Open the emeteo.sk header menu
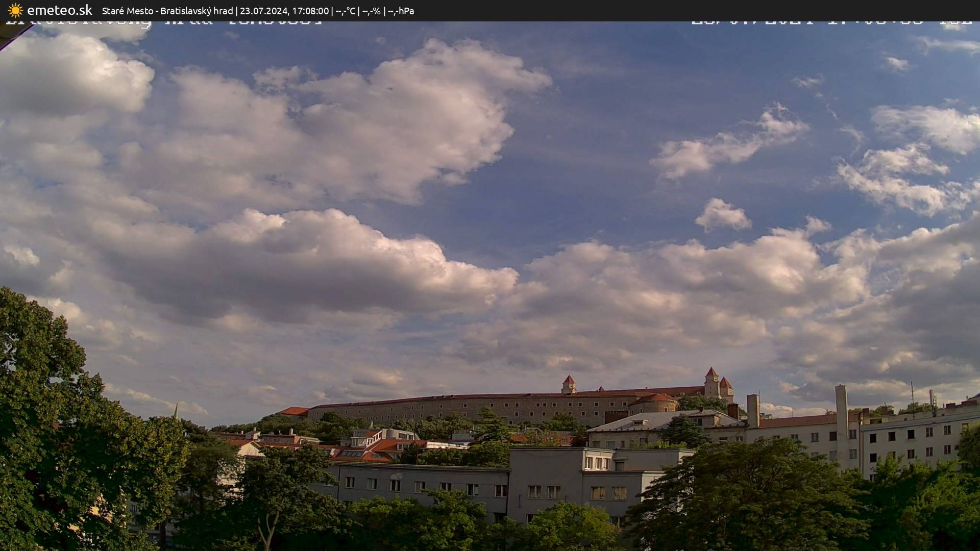The width and height of the screenshot is (980, 551). tap(61, 9)
